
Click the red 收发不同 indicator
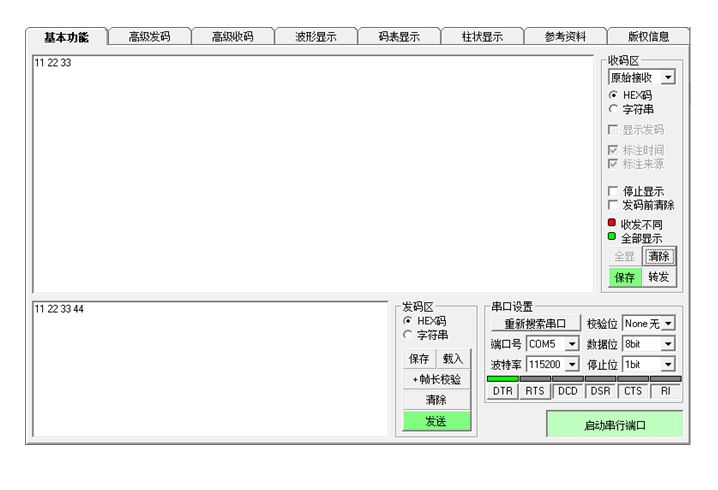pyautogui.click(x=612, y=223)
